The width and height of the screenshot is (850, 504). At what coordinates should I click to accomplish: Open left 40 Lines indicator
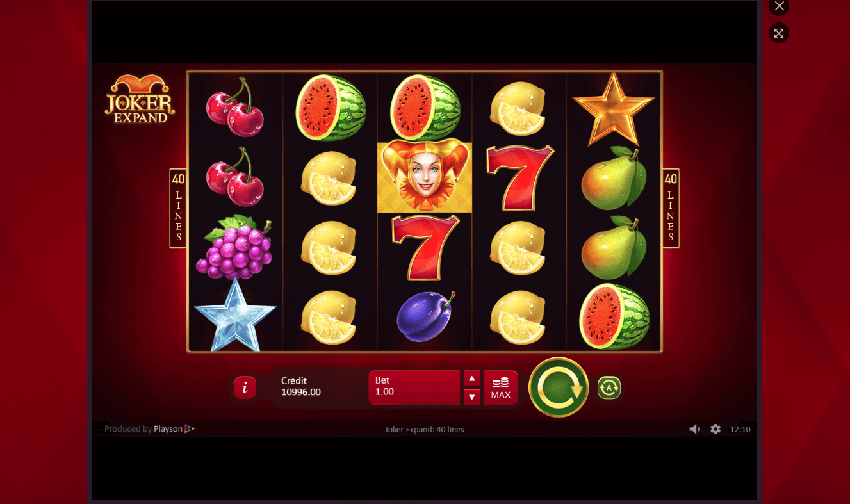[x=178, y=208]
